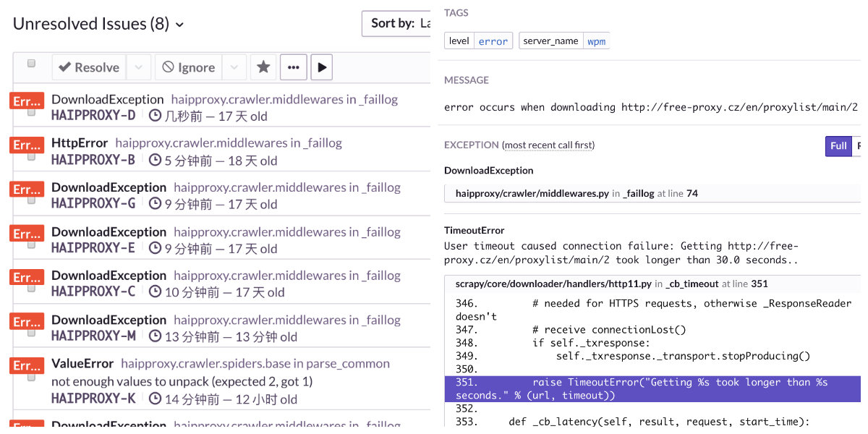The width and height of the screenshot is (868, 434).
Task: Open the ValueError issue title
Action: point(82,364)
